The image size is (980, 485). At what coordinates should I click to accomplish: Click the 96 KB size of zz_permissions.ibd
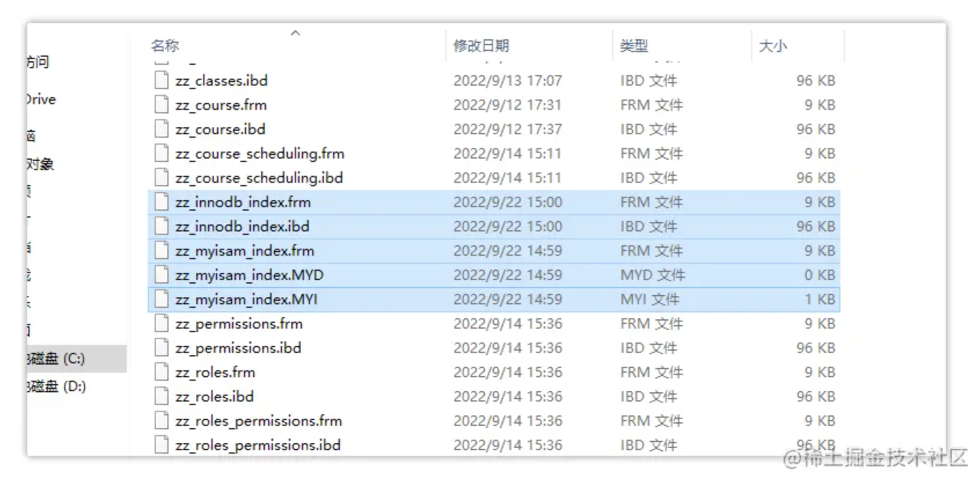coord(816,348)
